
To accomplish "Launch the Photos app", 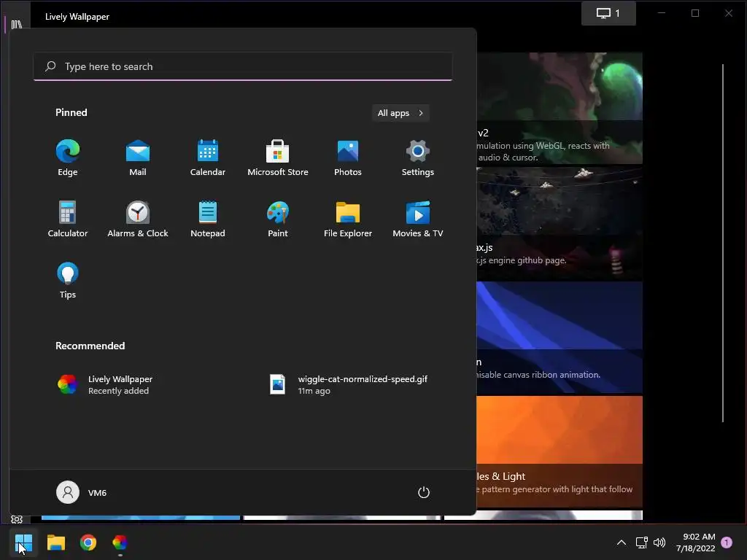I will (348, 158).
